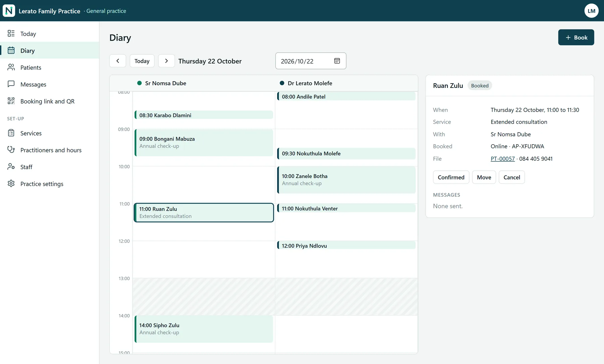Click the Book button
The width and height of the screenshot is (604, 364).
pos(576,37)
